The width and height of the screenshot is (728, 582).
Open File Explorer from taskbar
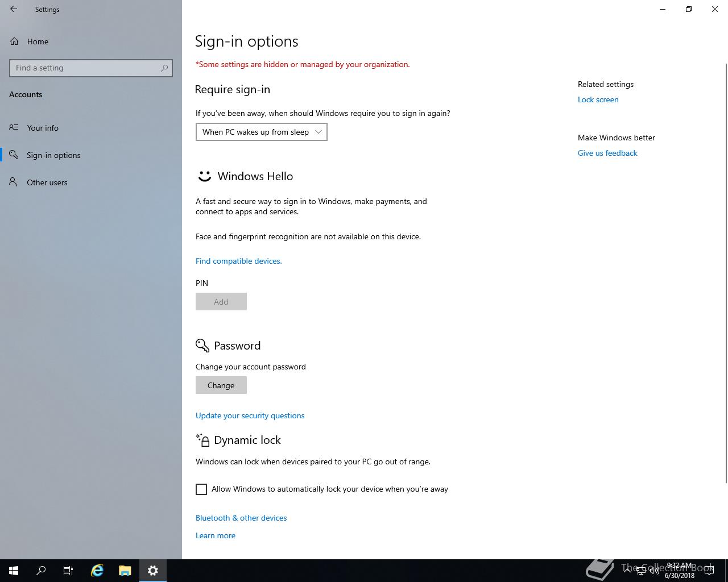(125, 571)
